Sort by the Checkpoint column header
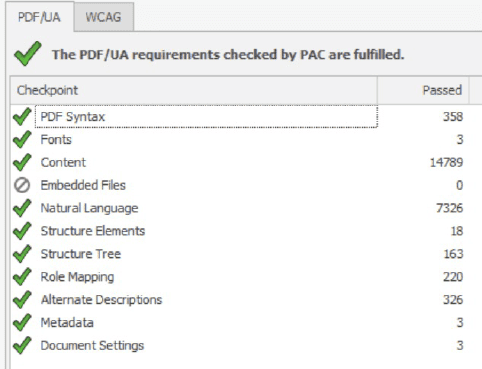The image size is (482, 369). pos(194,90)
